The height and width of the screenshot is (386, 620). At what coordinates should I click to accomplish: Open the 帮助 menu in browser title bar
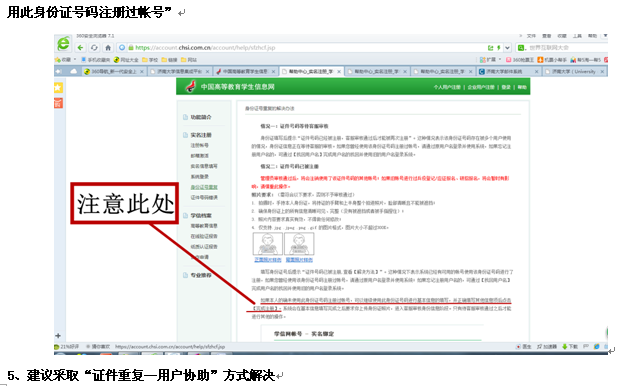tap(592, 36)
